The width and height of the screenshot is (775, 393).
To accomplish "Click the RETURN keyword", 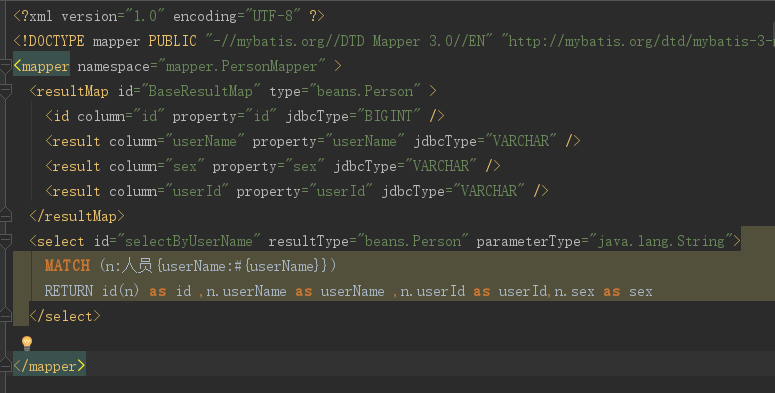I will click(69, 291).
